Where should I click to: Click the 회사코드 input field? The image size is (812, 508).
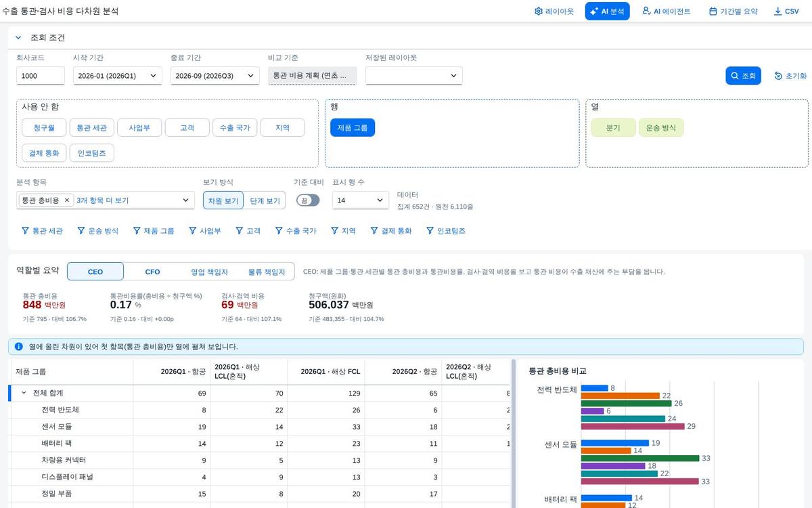pos(41,76)
